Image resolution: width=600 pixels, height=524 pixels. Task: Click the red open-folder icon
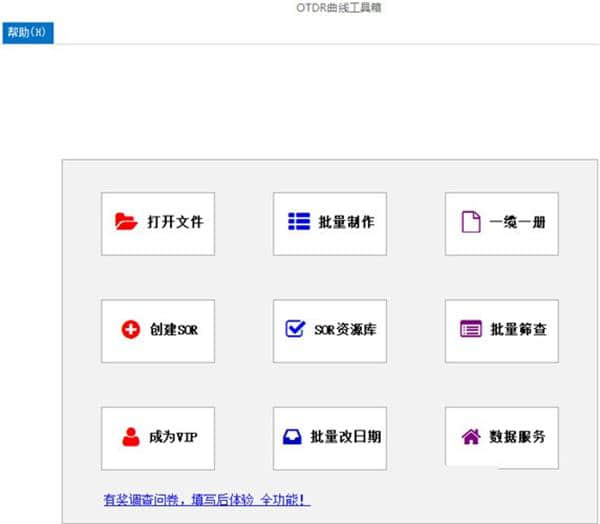point(126,222)
